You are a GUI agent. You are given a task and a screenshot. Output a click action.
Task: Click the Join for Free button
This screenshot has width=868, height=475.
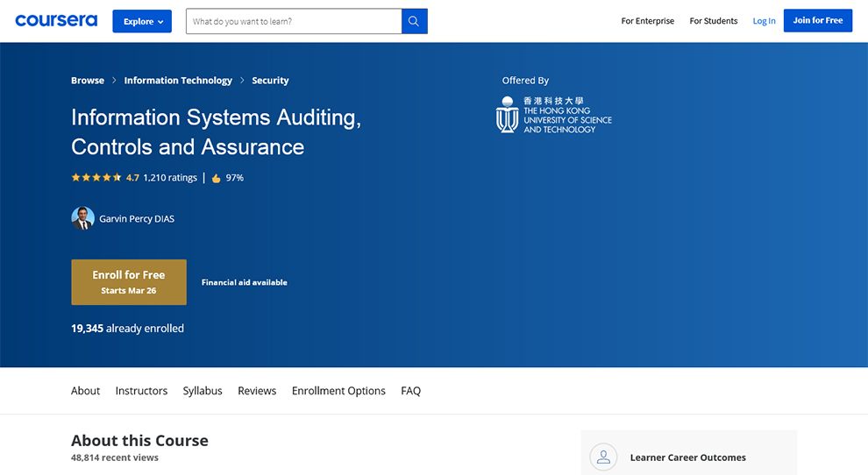(x=818, y=20)
